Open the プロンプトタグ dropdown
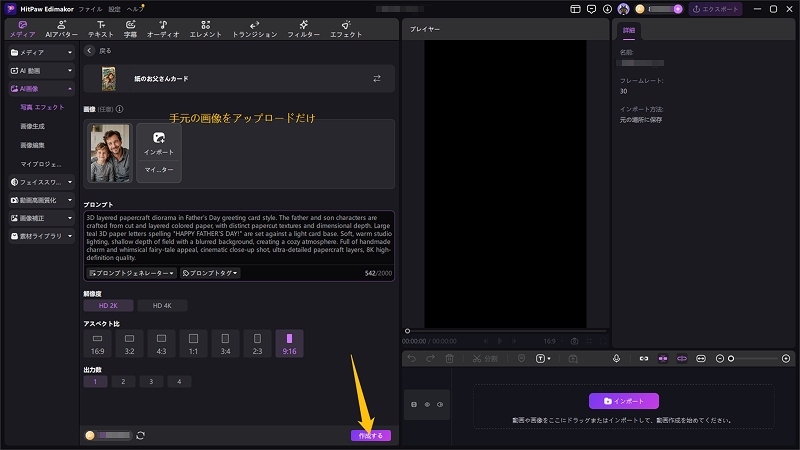This screenshot has width=800, height=450. (x=210, y=273)
